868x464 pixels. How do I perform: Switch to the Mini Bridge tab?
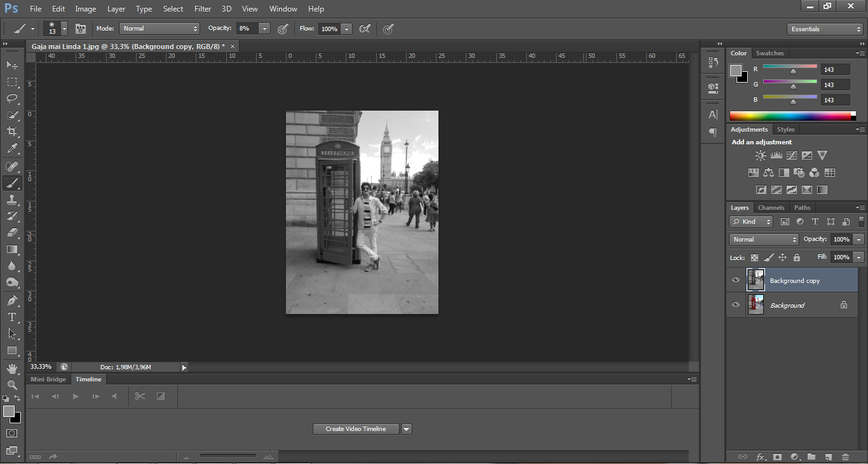click(48, 379)
